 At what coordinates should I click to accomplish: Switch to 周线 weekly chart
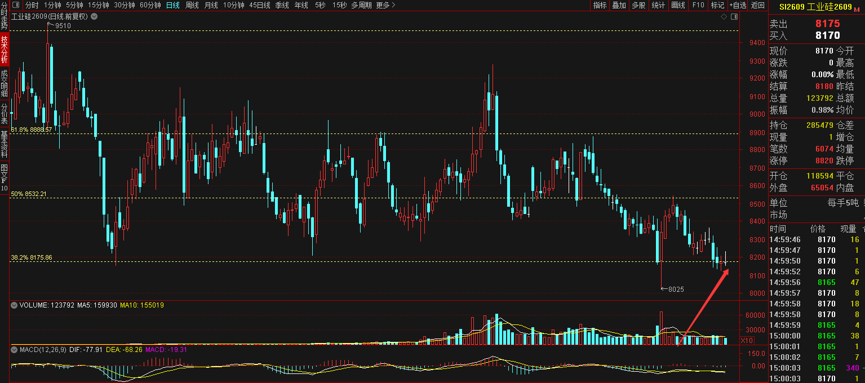[x=192, y=6]
